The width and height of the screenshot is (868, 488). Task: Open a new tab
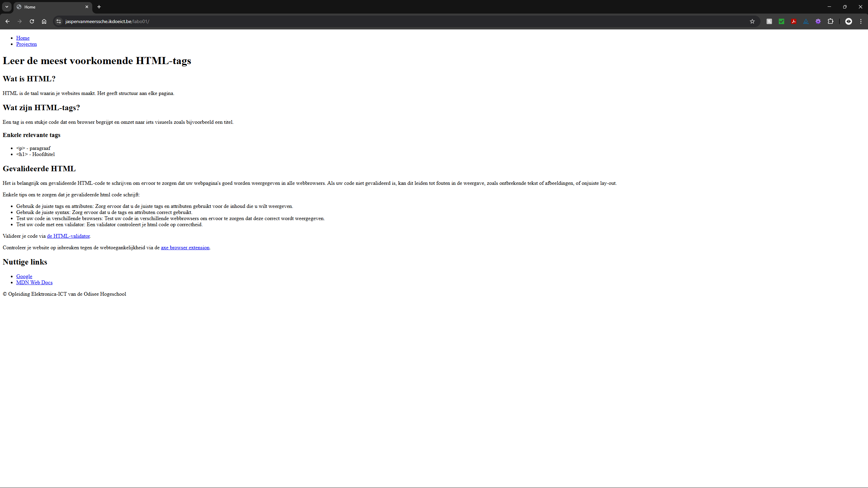pyautogui.click(x=99, y=7)
